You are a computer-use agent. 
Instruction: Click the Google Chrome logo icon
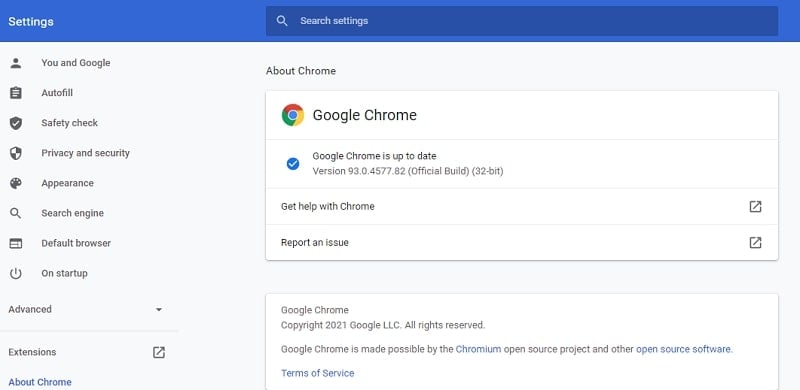pos(293,115)
